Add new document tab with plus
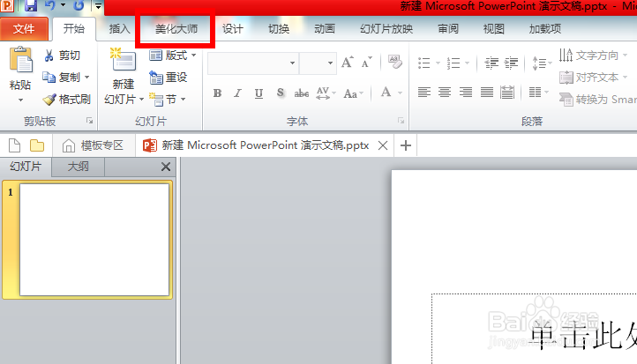Viewport: 637px width, 364px height. point(406,145)
